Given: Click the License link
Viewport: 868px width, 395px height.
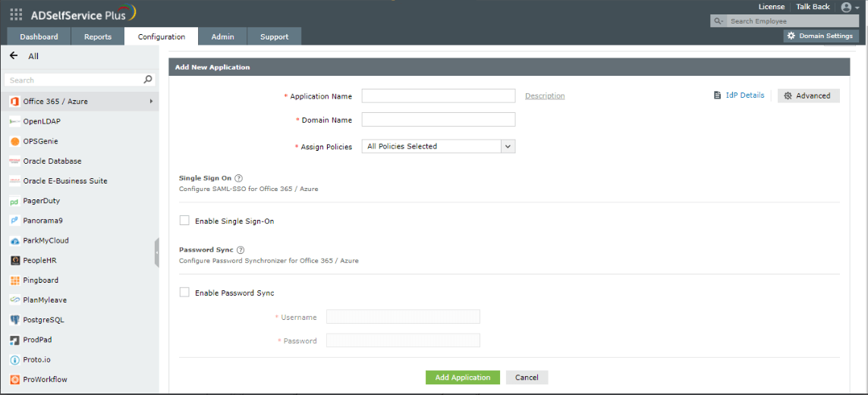Looking at the screenshot, I should click(771, 7).
